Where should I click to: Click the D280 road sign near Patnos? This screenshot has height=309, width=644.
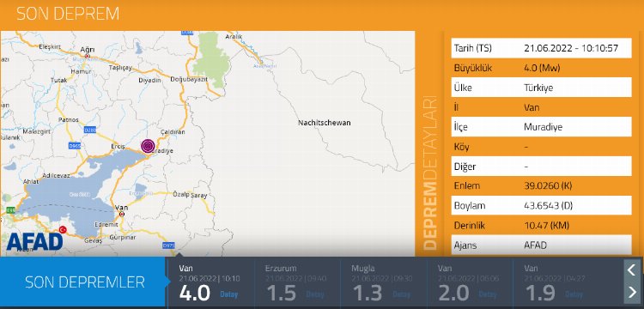click(x=90, y=130)
